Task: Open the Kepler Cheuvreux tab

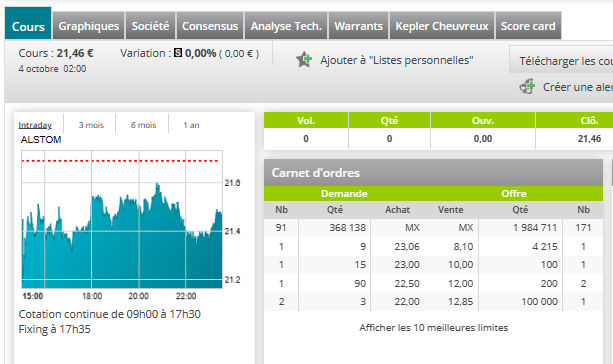Action: click(x=442, y=26)
